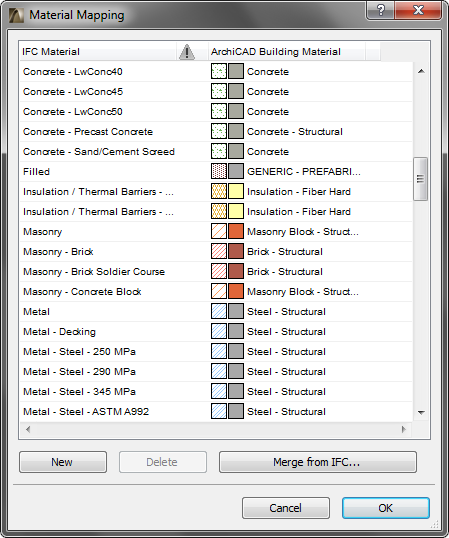Viewport: 449px width, 538px height.
Task: Click the vertical scrollbar up arrow
Action: 421,71
